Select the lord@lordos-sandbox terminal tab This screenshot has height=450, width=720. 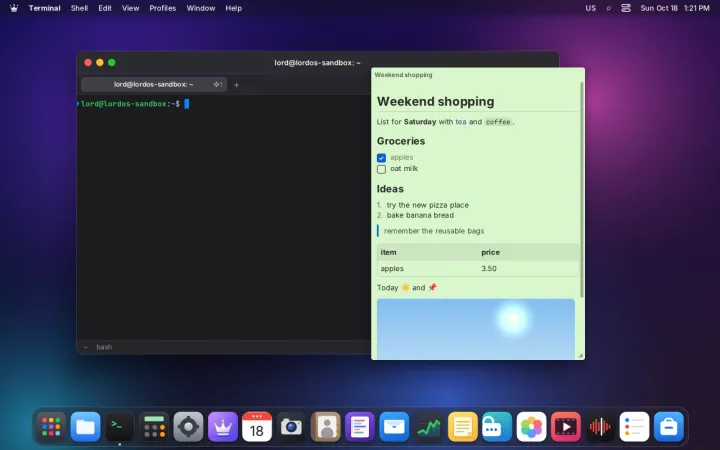click(x=154, y=84)
